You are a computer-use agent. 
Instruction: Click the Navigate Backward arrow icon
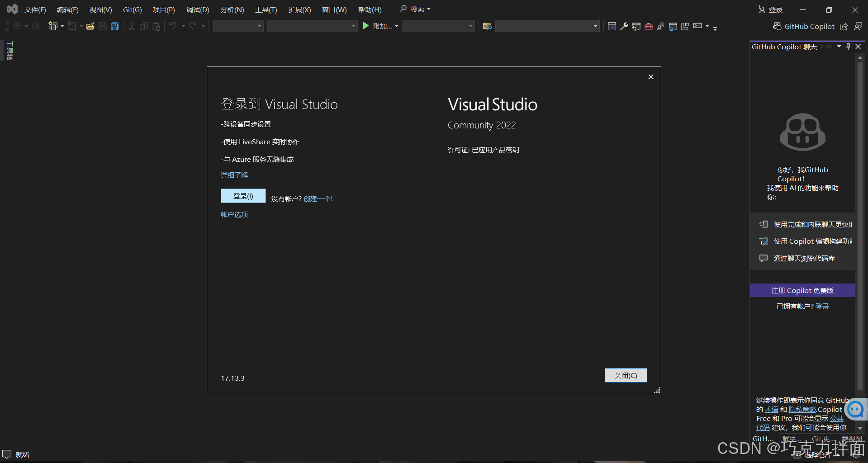[x=17, y=26]
